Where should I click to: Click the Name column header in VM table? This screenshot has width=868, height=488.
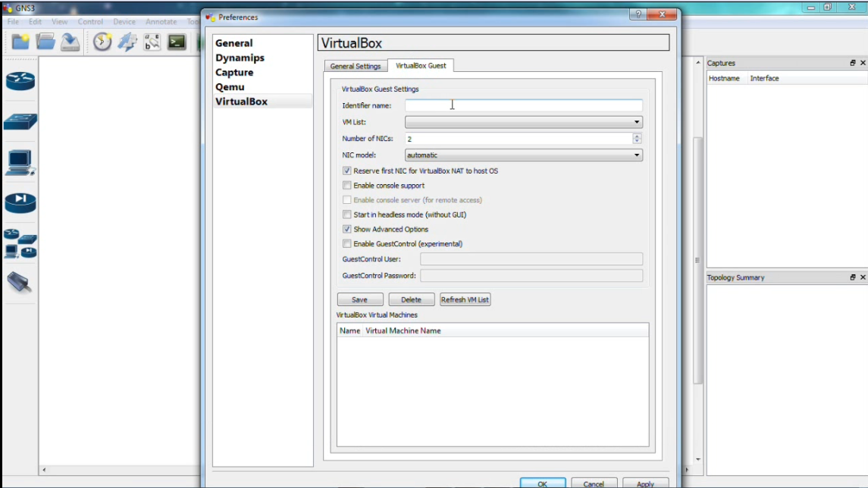click(x=350, y=331)
